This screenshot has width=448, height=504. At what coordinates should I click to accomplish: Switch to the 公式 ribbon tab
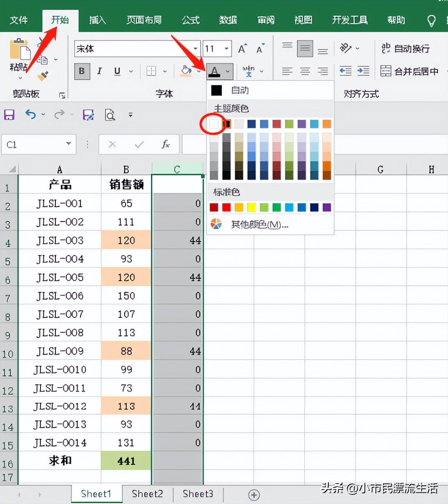[191, 20]
